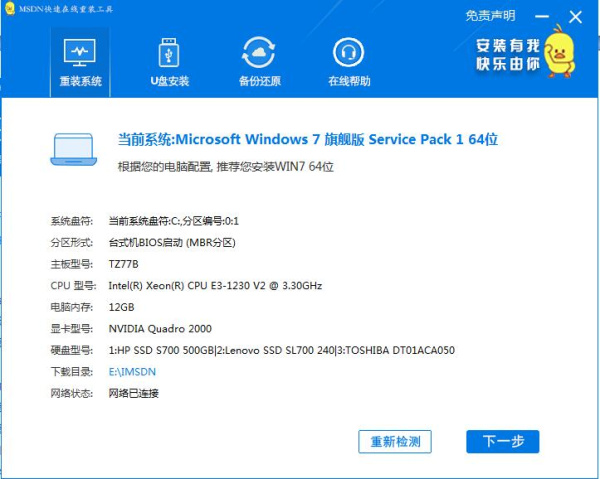This screenshot has width=600, height=479.
Task: Click the 12GB memory value
Action: (121, 307)
